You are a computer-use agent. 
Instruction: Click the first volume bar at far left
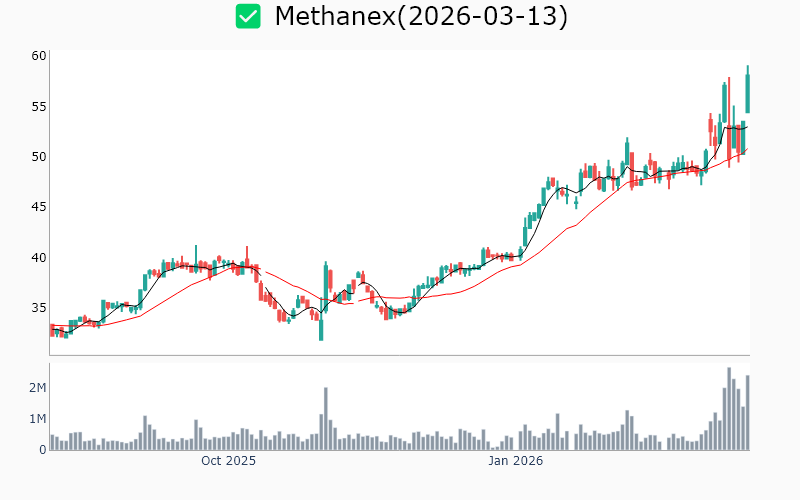52,442
